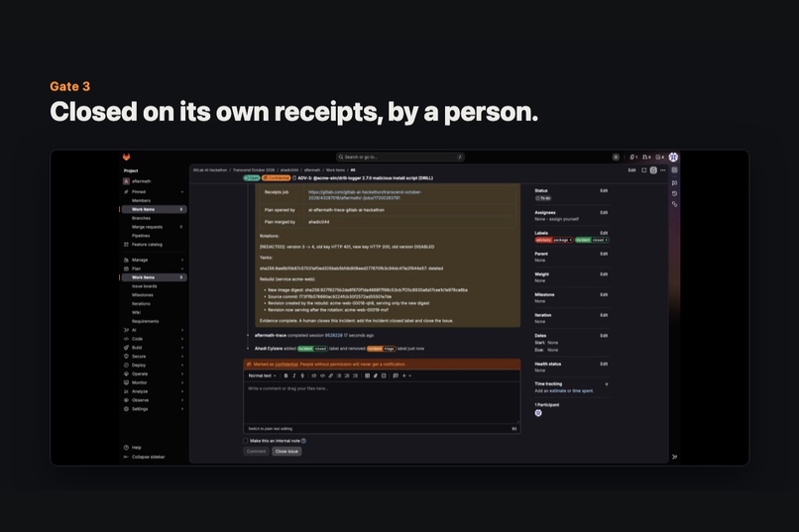Image resolution: width=799 pixels, height=532 pixels.
Task: Open the assigned issues counter icon
Action: point(633,157)
